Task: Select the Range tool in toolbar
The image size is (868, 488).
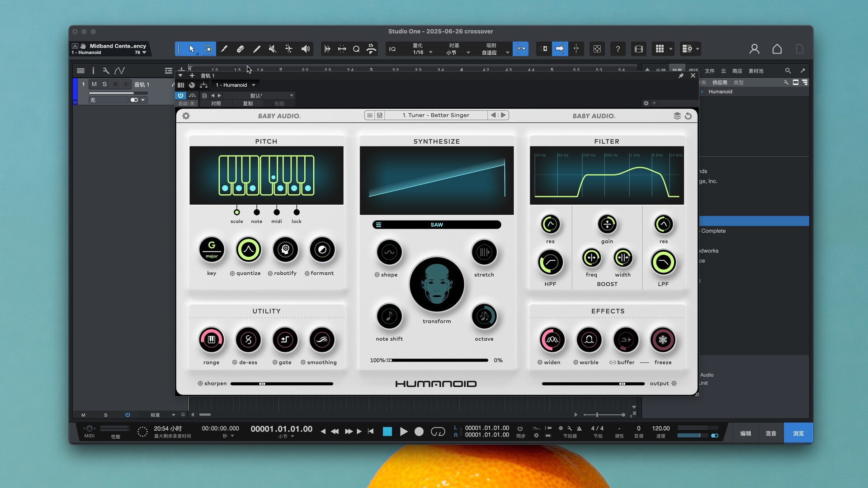Action: pyautogui.click(x=208, y=49)
